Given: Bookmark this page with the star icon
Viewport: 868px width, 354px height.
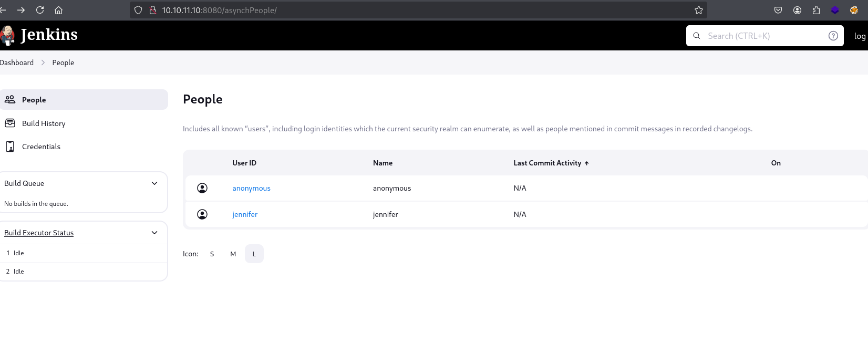Looking at the screenshot, I should [699, 10].
